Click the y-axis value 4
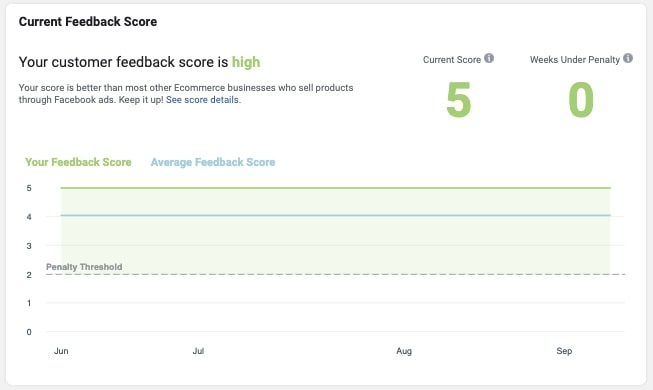 coord(29,217)
